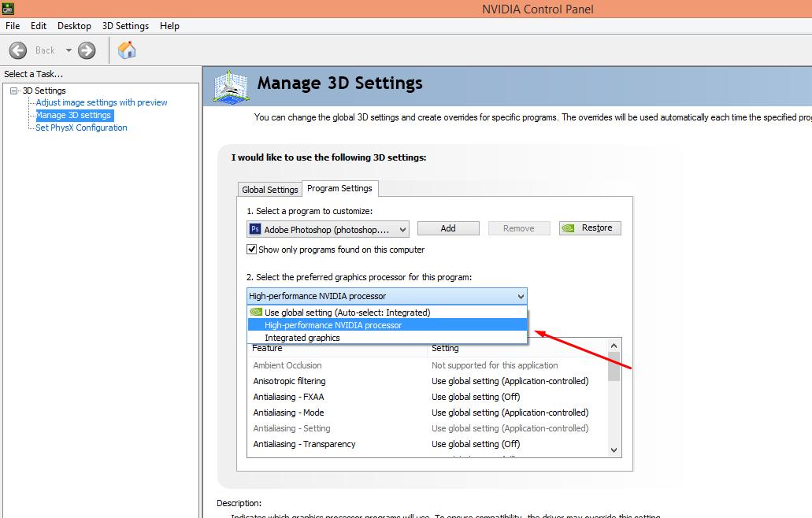Click the Feature column header
Viewport: 812px width, 518px height.
(337, 350)
